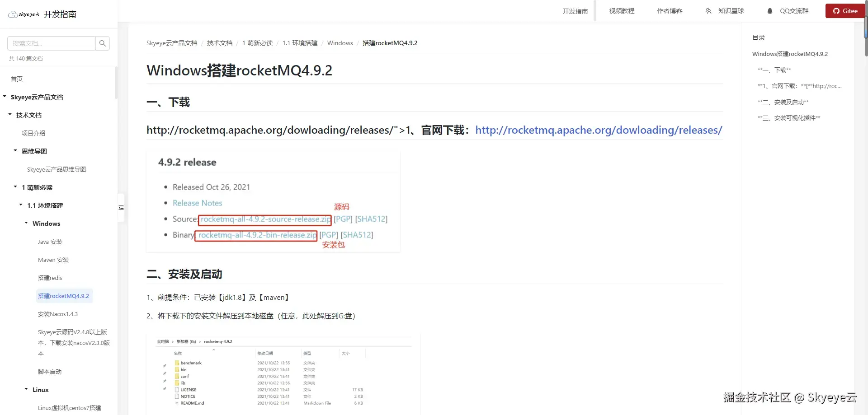Open 知识星球 nav item
Screen dimensions: 868x415
[731, 11]
